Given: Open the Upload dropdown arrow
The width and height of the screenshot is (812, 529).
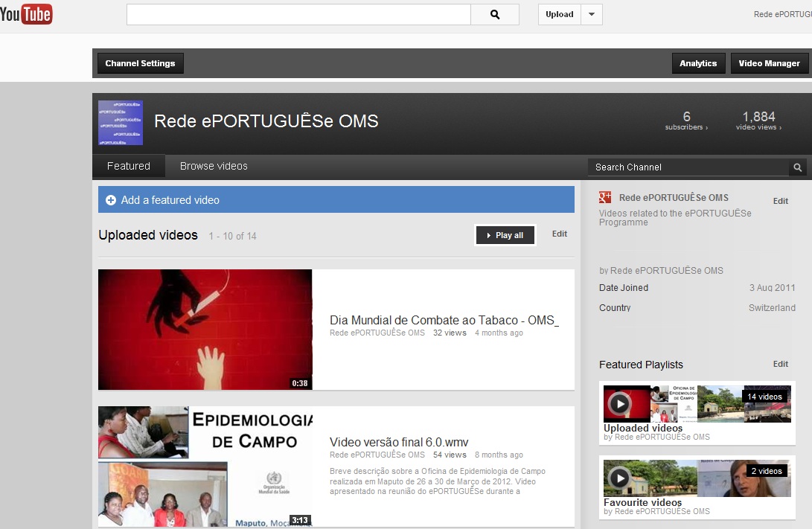Looking at the screenshot, I should pos(592,14).
